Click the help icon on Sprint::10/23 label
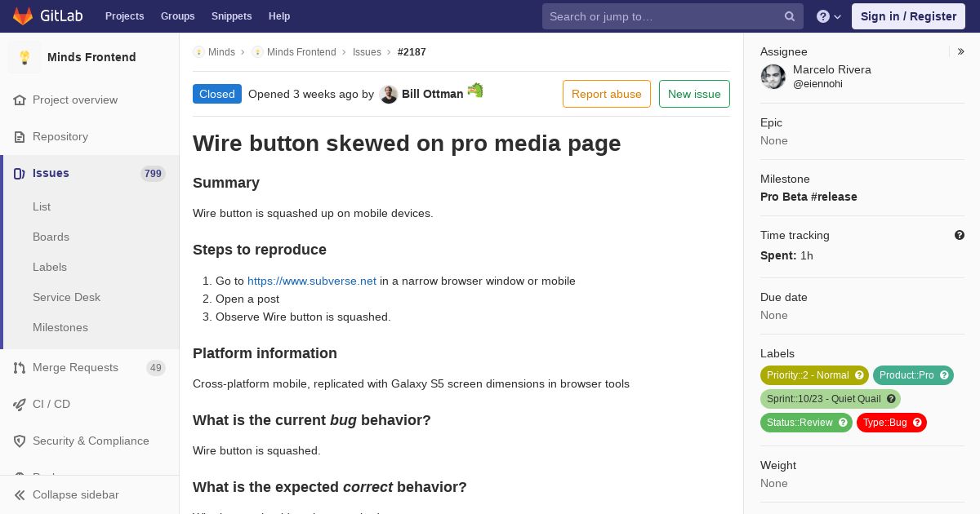 (891, 399)
